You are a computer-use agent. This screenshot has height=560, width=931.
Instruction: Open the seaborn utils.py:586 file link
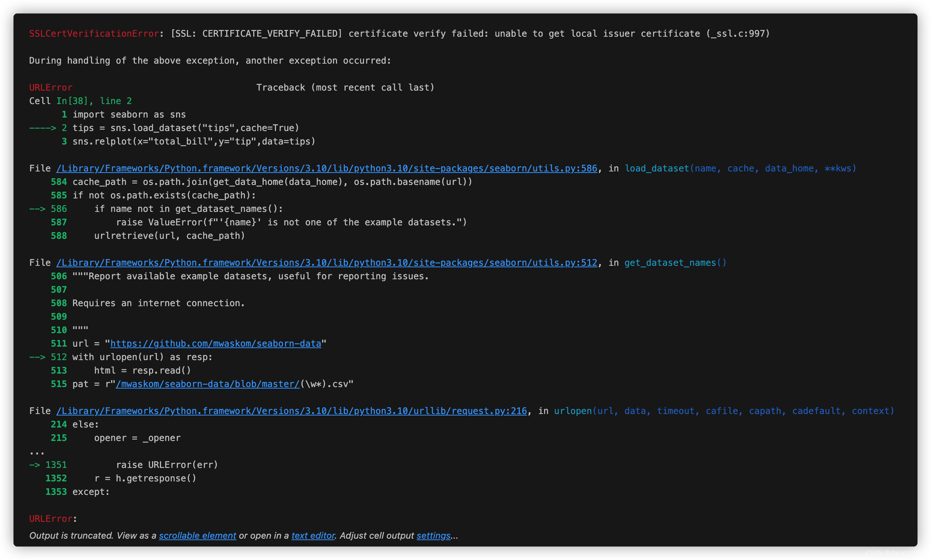tap(327, 168)
